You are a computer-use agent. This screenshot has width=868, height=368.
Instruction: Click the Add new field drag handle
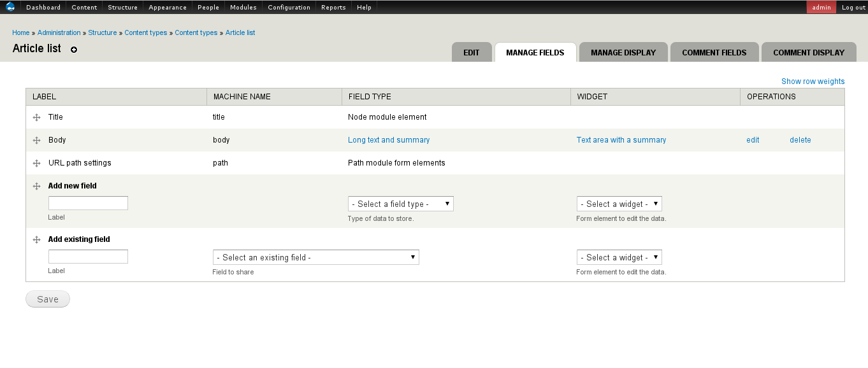point(36,187)
